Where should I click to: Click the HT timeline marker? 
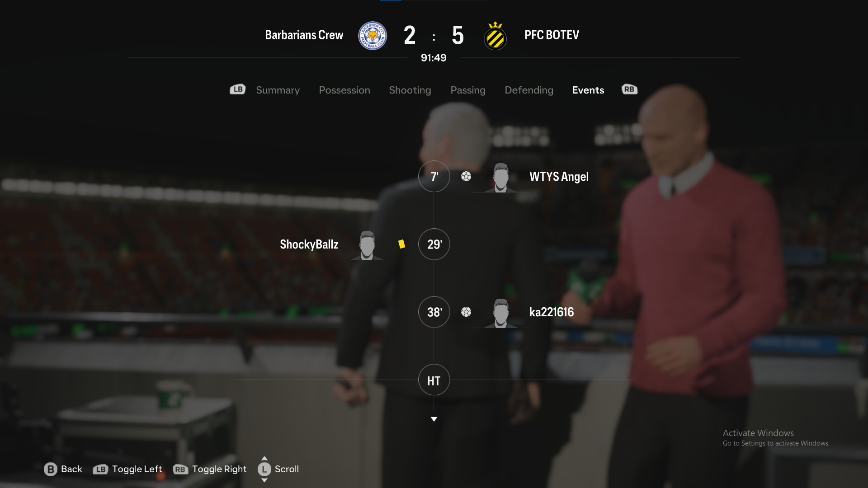click(x=434, y=380)
